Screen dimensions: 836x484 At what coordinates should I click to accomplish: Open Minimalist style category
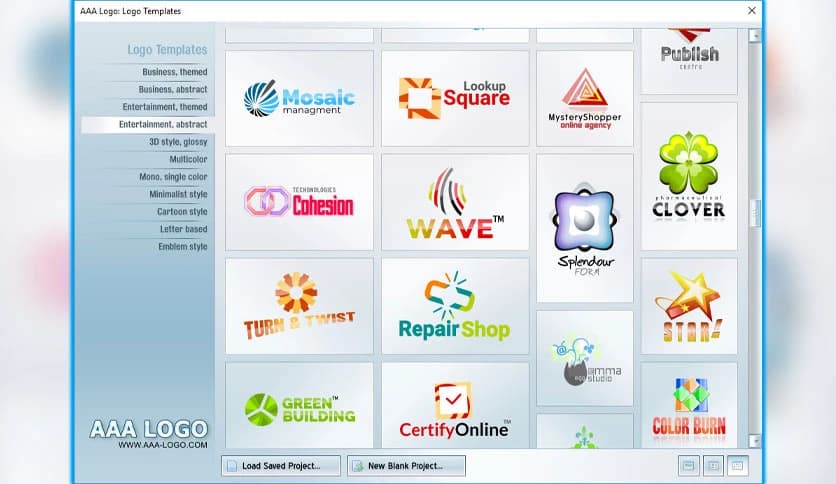[x=178, y=195]
